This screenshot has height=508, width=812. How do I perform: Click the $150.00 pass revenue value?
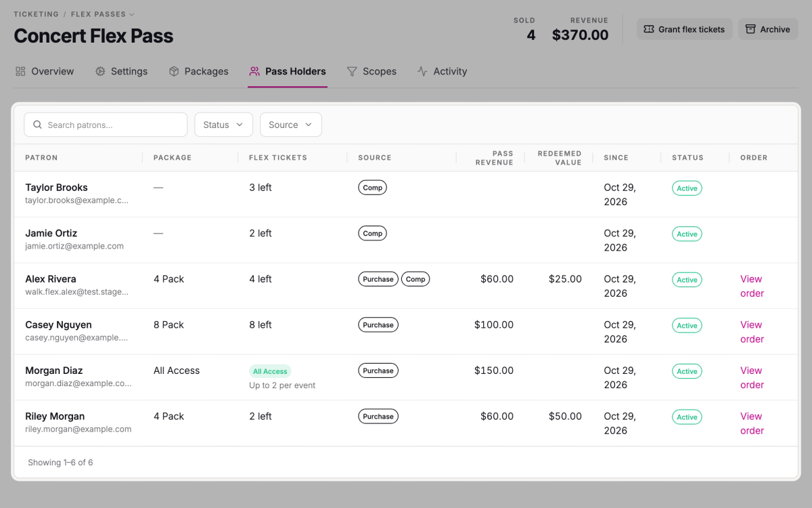(494, 371)
